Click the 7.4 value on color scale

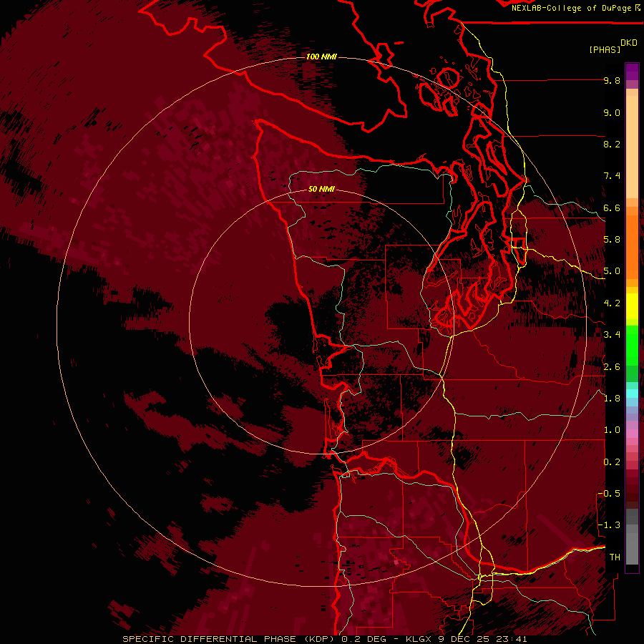[x=612, y=176]
